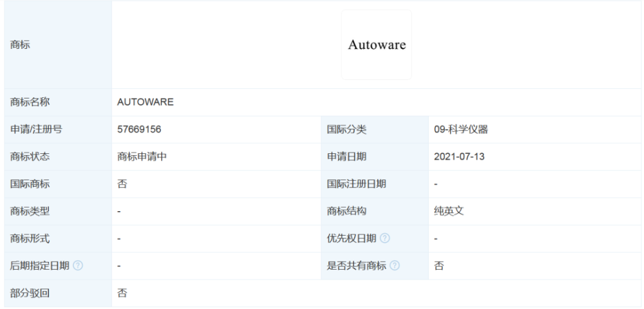Click the 商标形式 label

[30, 238]
